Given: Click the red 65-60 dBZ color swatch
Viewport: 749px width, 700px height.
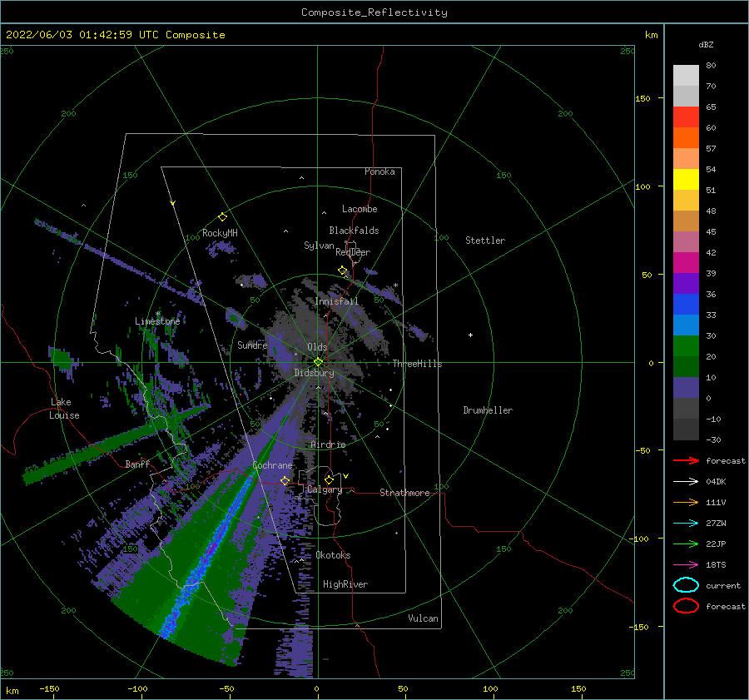Looking at the screenshot, I should tap(686, 117).
